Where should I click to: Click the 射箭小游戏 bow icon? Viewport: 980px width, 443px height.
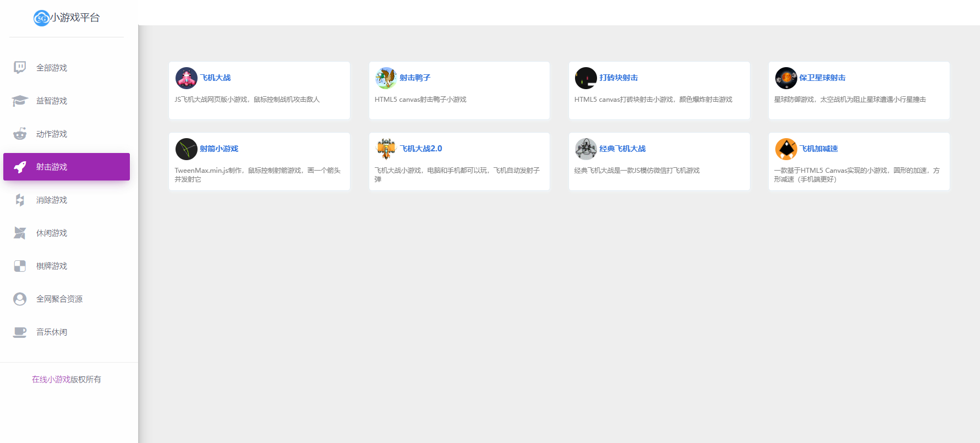point(187,149)
